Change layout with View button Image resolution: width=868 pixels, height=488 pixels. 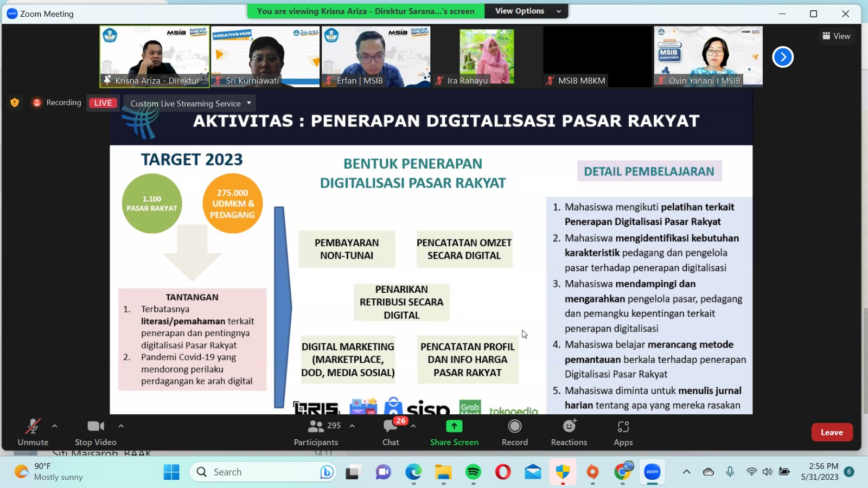(836, 36)
